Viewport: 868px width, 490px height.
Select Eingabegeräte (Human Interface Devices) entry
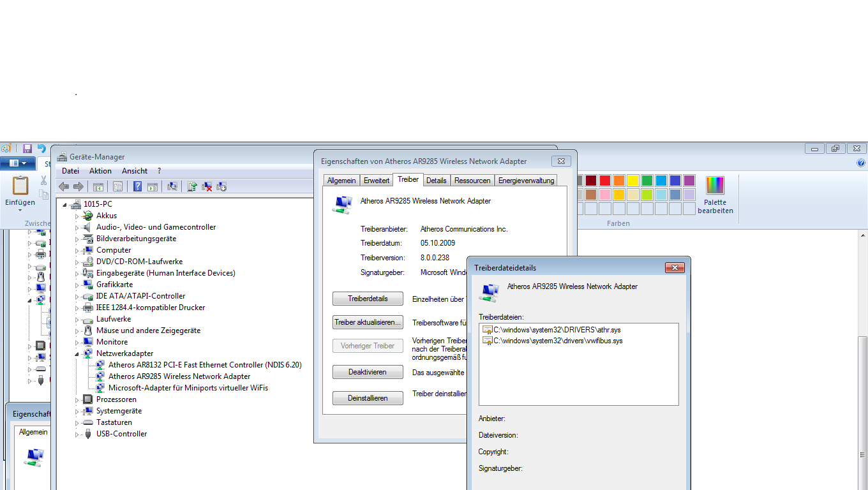pyautogui.click(x=166, y=273)
